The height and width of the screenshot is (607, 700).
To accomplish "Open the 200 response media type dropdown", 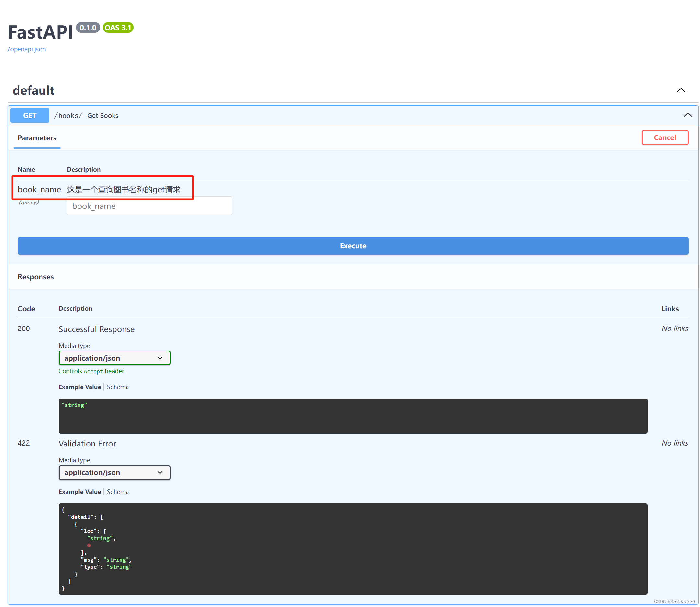I will coord(114,358).
